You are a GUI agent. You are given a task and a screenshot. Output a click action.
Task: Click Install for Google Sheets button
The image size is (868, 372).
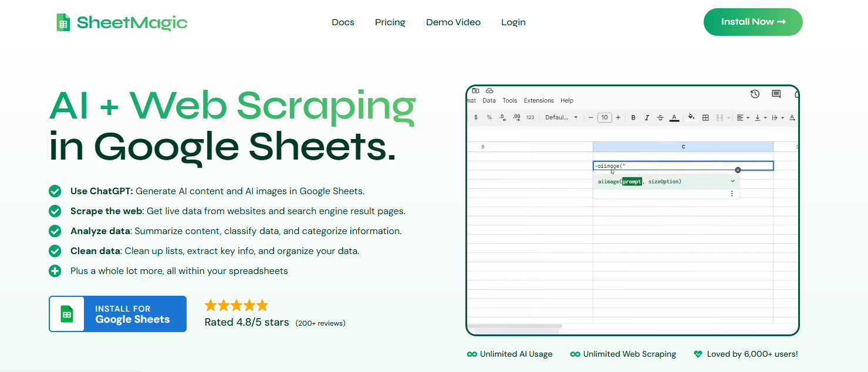(117, 314)
